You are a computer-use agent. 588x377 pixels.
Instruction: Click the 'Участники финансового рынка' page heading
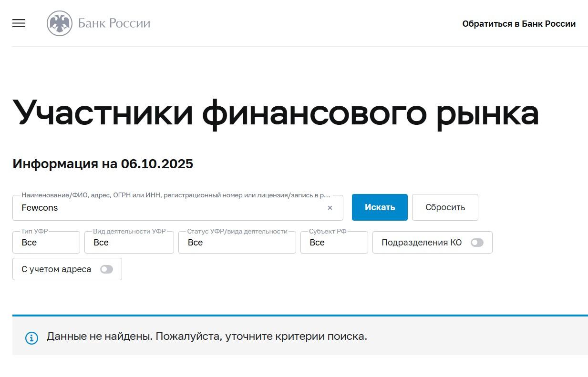coord(275,113)
